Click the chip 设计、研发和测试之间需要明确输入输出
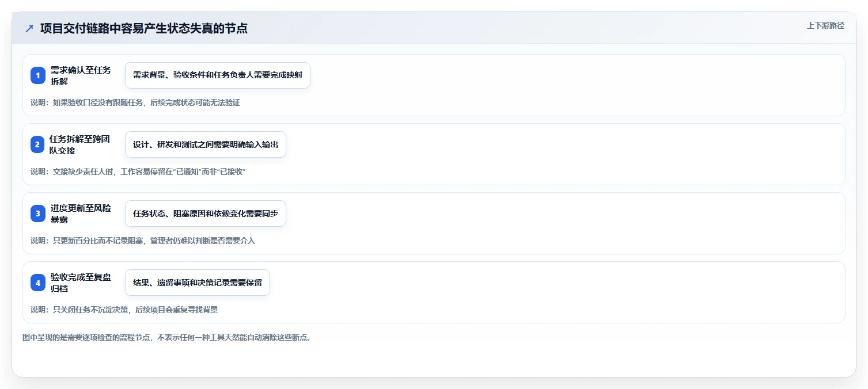Viewport: 868px width, 389px height. 206,144
